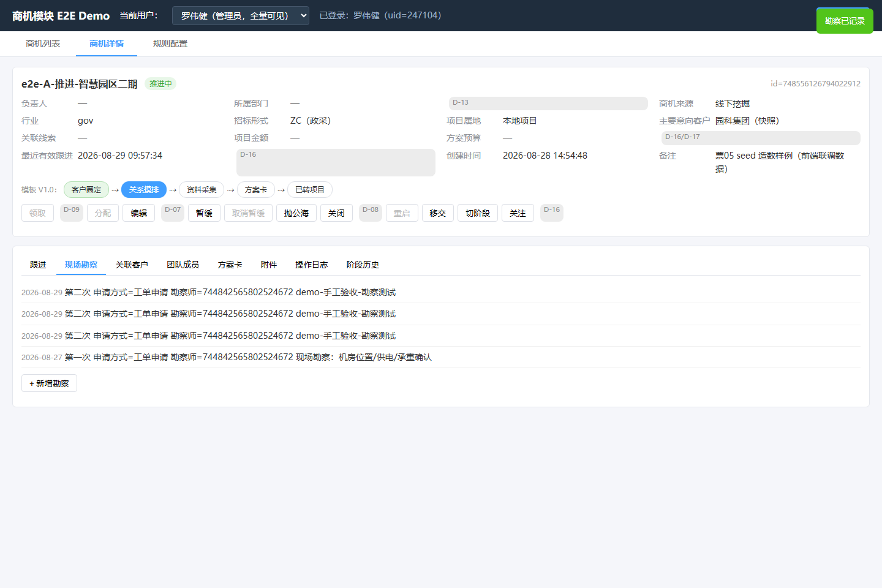Click the 抛公海 button
This screenshot has width=882, height=588.
[x=296, y=213]
